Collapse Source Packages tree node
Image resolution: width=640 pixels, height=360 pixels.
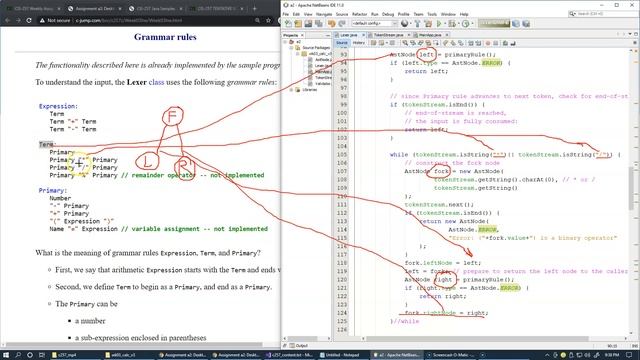coord(291,48)
